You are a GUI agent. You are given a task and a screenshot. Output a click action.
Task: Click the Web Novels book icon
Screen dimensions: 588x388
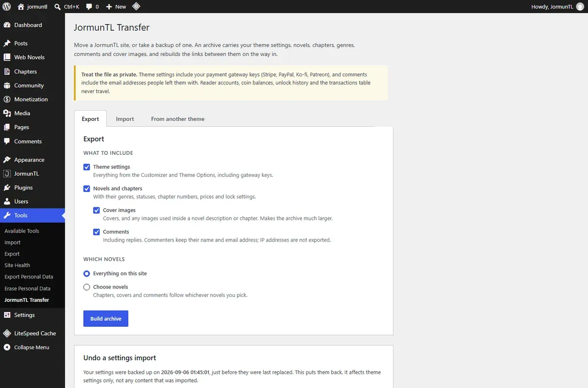point(7,57)
